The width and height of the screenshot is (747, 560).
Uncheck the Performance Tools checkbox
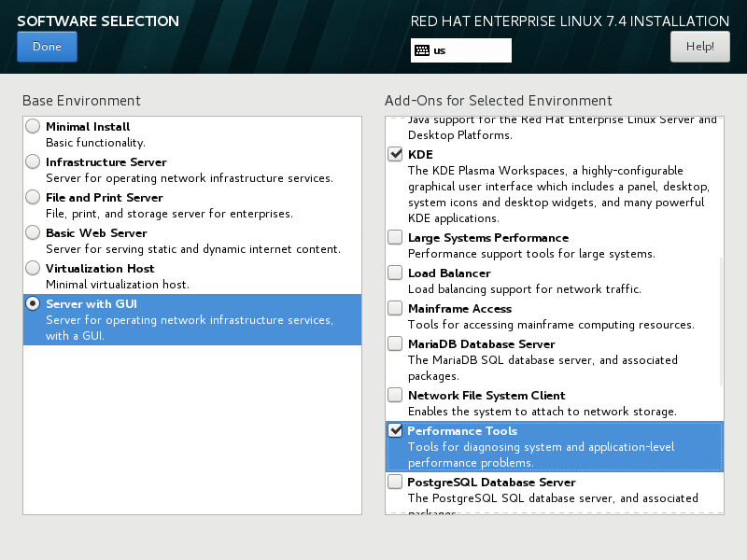click(395, 430)
